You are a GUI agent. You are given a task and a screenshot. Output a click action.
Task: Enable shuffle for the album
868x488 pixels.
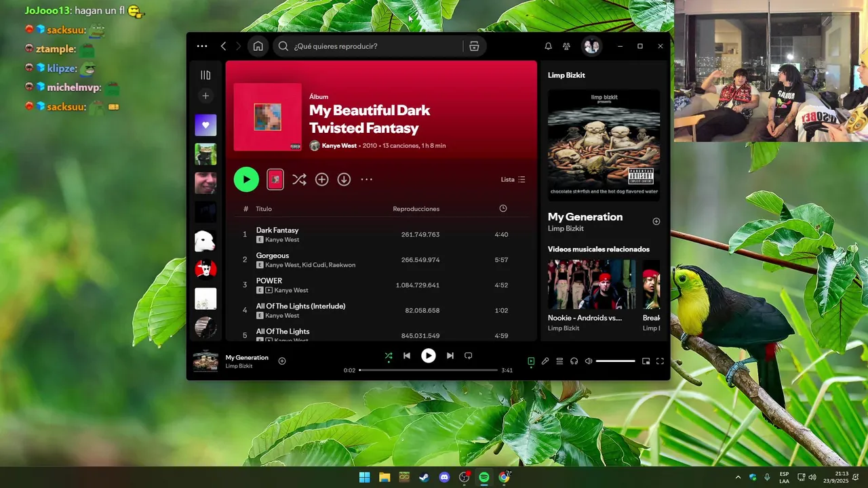(299, 180)
